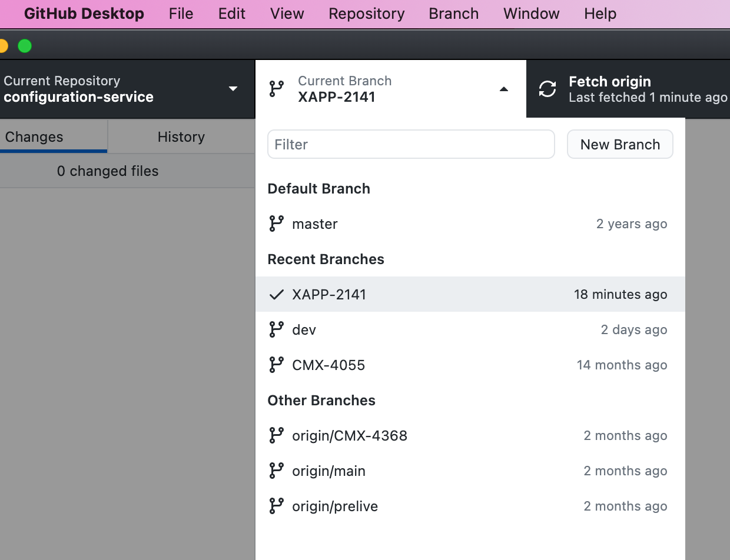Click the Recent Branches section heading
This screenshot has width=730, height=560.
click(x=326, y=259)
